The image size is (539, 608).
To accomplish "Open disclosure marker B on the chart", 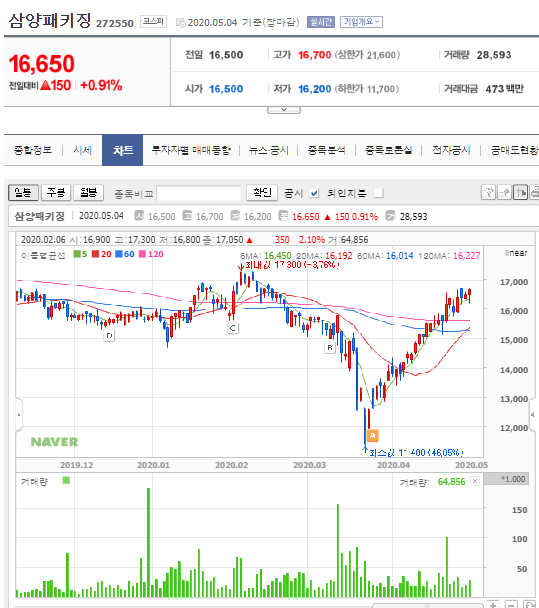I will [x=330, y=347].
